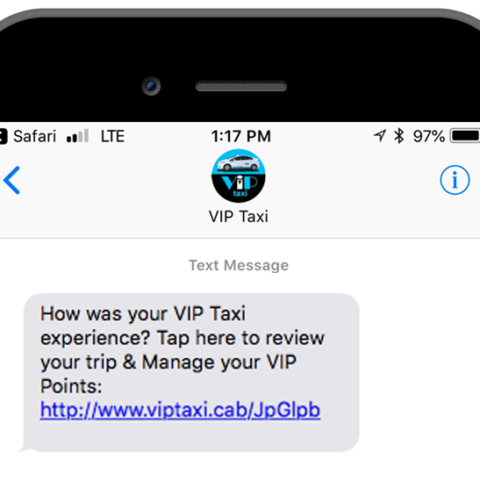
Task: Tap the battery indicator icon
Action: 465,136
